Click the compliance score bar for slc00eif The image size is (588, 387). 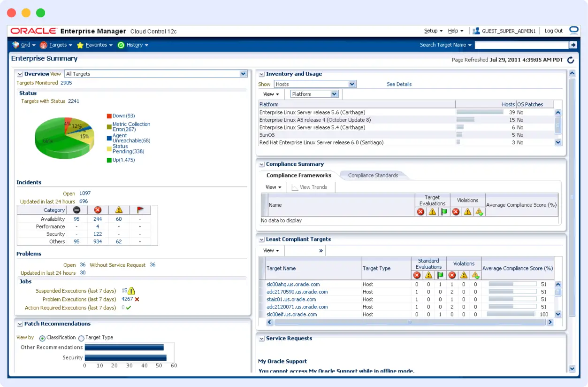point(511,314)
